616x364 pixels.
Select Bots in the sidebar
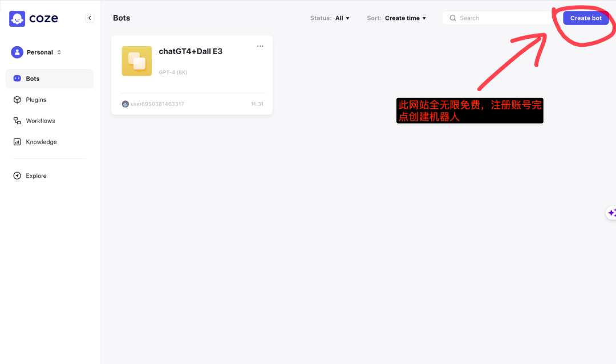click(x=50, y=79)
